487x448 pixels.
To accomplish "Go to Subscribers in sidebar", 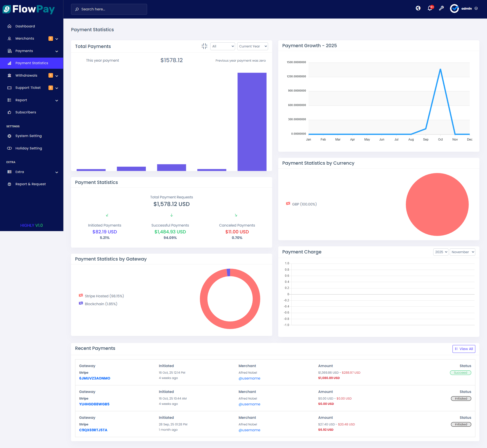I will (x=26, y=112).
